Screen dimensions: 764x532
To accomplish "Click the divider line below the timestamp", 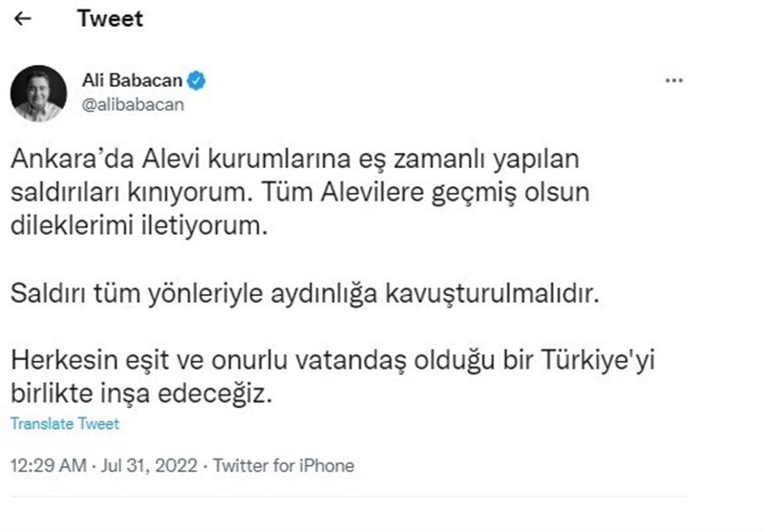I will pyautogui.click(x=349, y=497).
